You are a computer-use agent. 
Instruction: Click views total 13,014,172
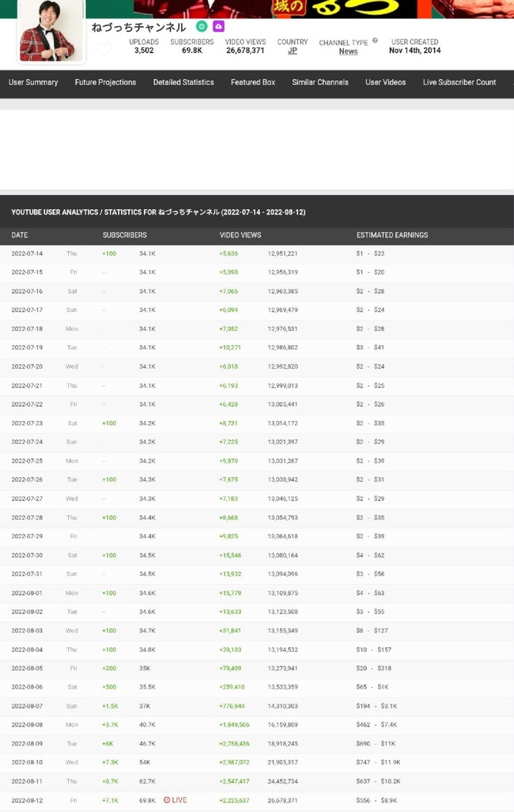pos(282,423)
